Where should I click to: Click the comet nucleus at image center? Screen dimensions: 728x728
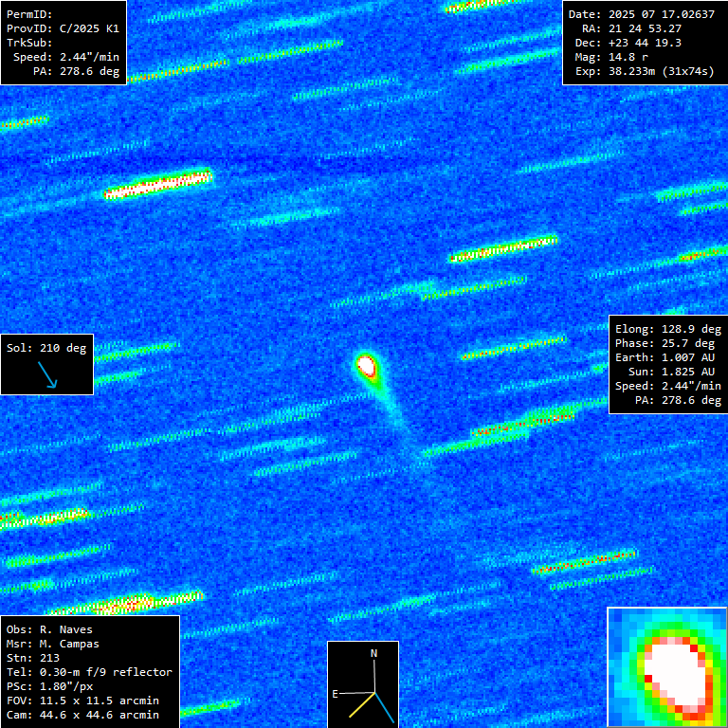(x=366, y=366)
